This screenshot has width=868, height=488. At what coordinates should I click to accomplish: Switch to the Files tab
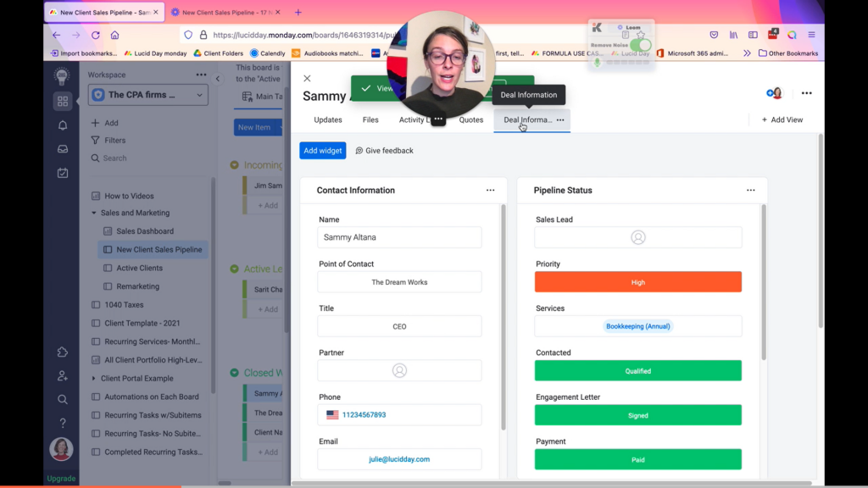tap(370, 119)
